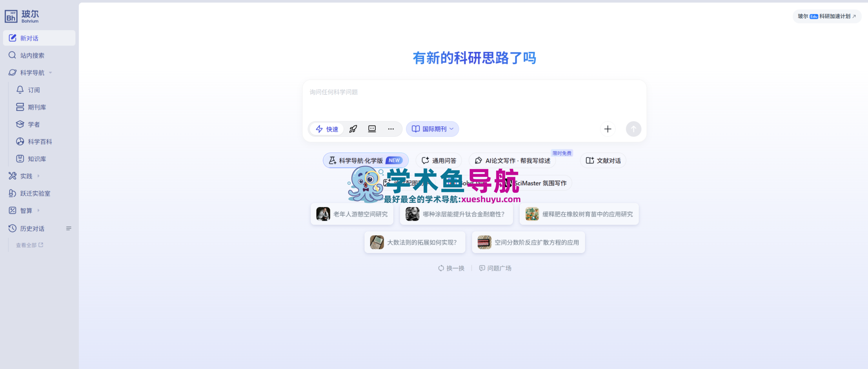This screenshot has height=369, width=868.
Task: Open the 国际期刊 source dropdown
Action: click(x=432, y=129)
